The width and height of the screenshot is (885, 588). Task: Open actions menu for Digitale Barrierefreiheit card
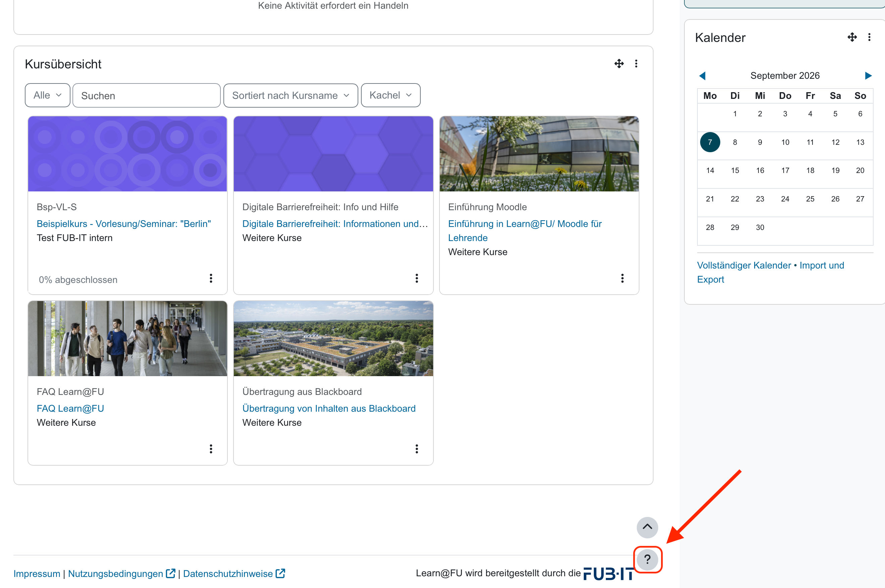point(416,278)
